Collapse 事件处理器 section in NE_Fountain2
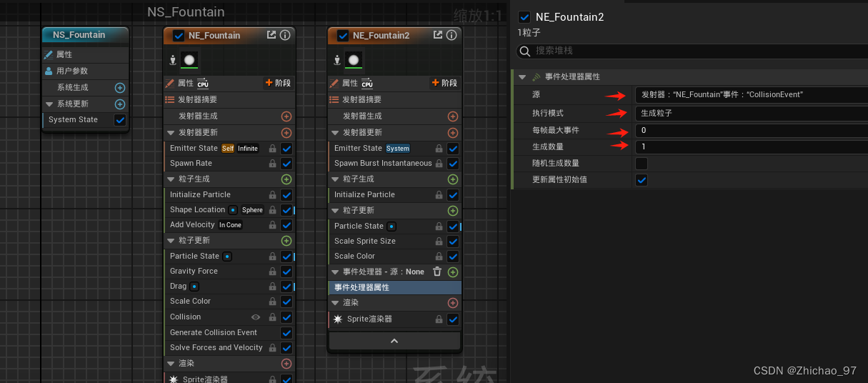 point(335,272)
